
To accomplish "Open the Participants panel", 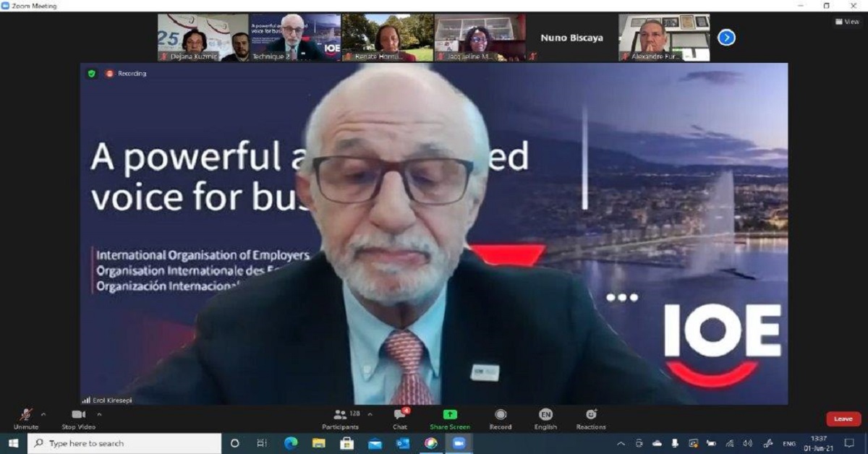I will pos(340,419).
